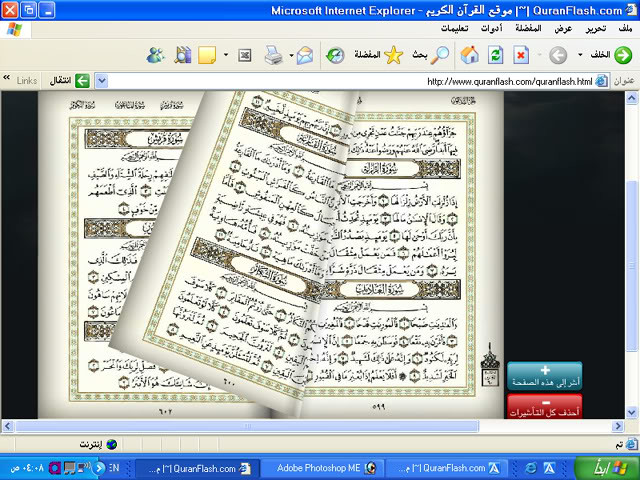
Task: Click horizontal scrollbar right arrow
Action: click(618, 427)
